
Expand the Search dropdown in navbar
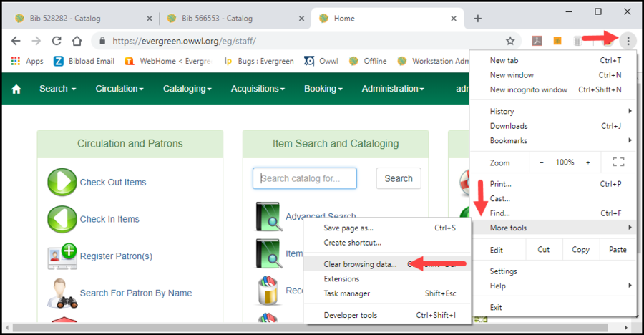point(57,88)
